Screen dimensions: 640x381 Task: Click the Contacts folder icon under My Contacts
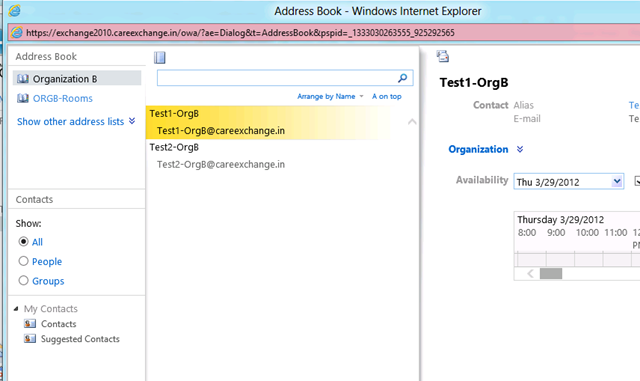point(30,324)
